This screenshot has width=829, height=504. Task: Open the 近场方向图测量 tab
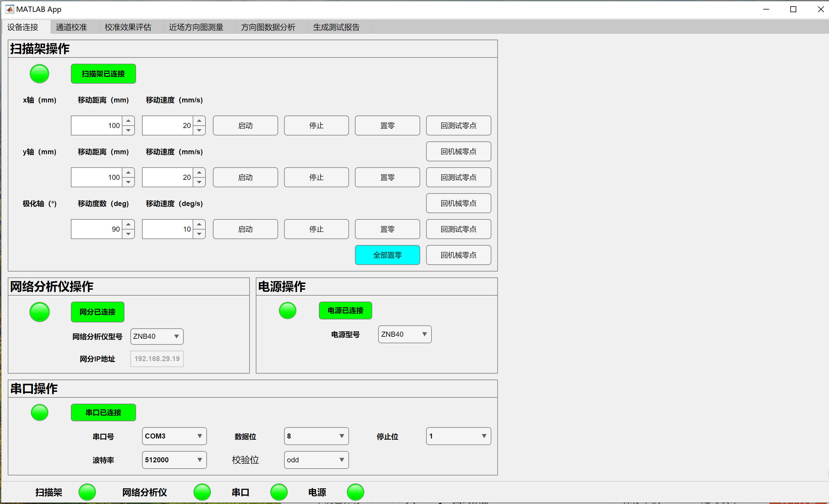click(196, 27)
